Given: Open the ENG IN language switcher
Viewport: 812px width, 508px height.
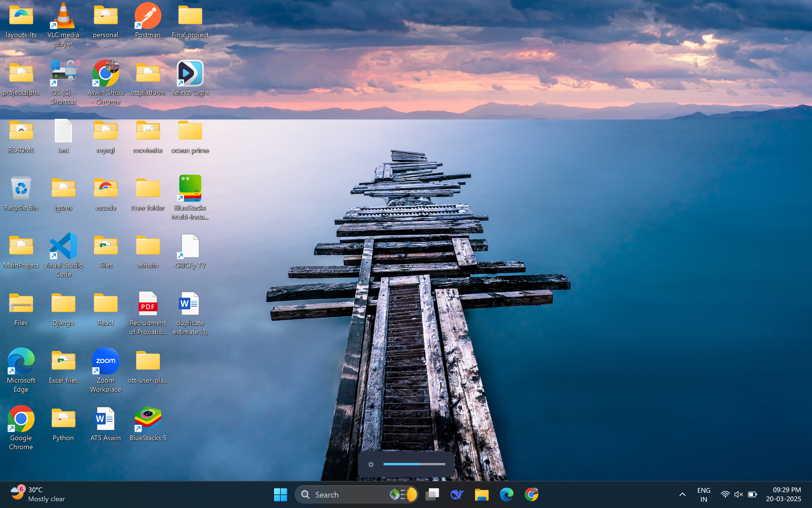Looking at the screenshot, I should tap(704, 494).
